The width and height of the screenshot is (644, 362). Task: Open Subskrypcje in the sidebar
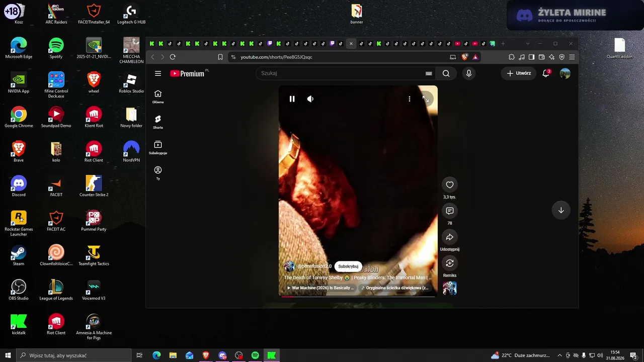158,148
